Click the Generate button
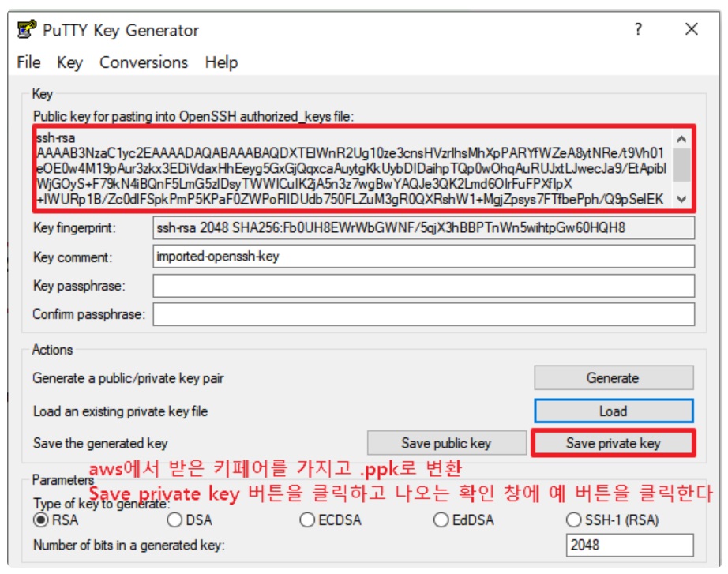The width and height of the screenshot is (728, 574). tap(614, 377)
